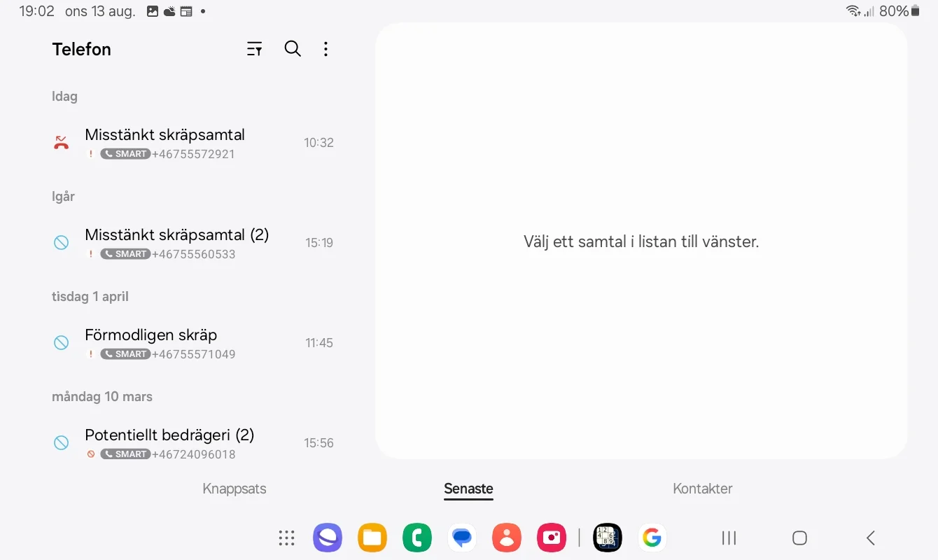
Task: Switch to the Knappsats tab
Action: point(234,489)
